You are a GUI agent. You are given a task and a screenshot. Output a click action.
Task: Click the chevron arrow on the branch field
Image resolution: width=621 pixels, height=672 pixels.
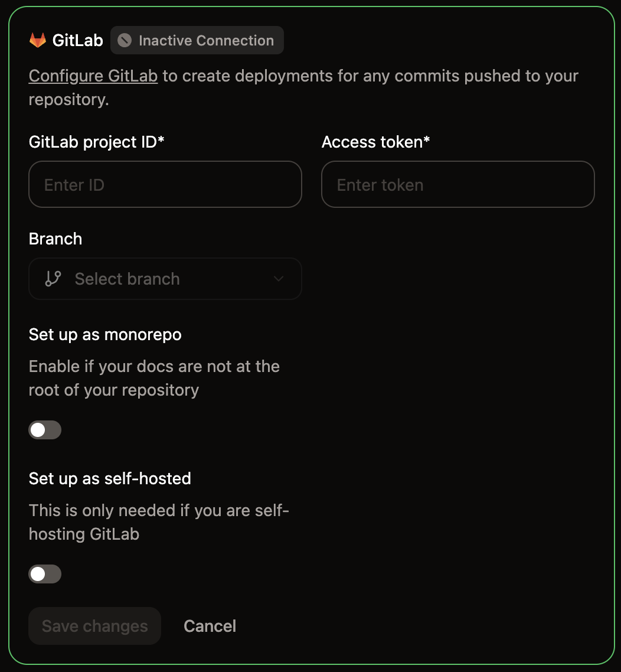[278, 278]
